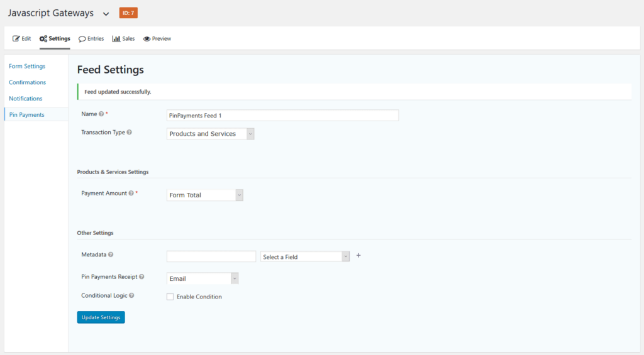644x355 pixels.
Task: Click the Name input field
Action: pos(282,116)
